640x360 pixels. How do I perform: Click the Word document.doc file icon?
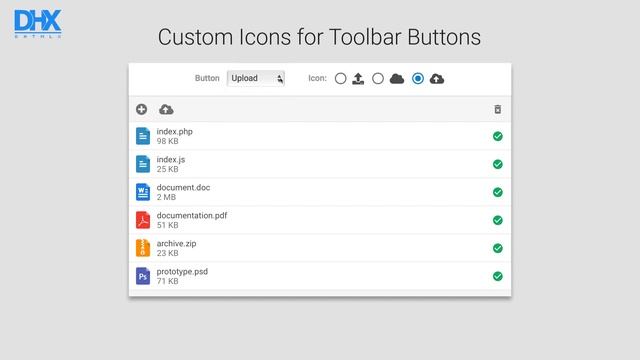143,192
